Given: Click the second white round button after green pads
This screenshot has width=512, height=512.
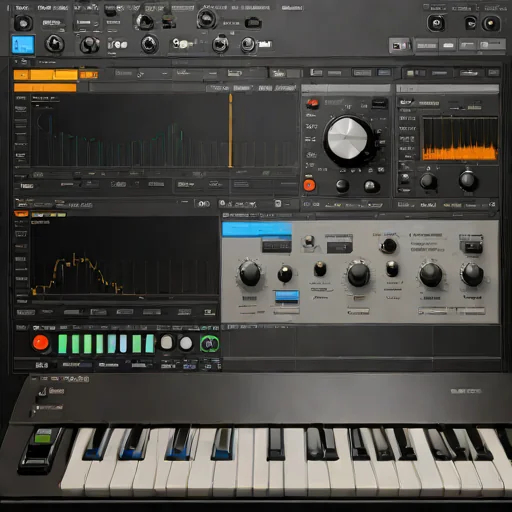Looking at the screenshot, I should 186,343.
